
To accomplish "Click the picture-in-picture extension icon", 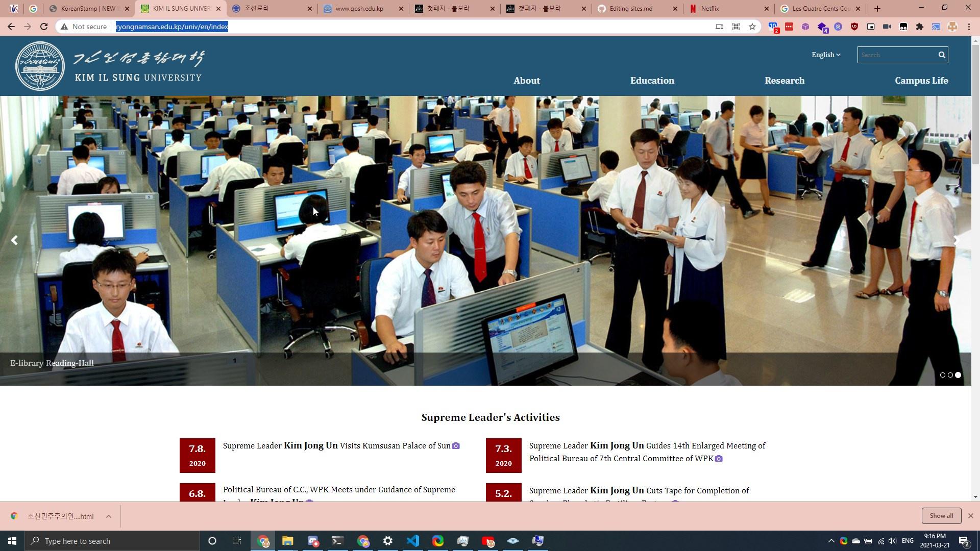I will pyautogui.click(x=871, y=27).
